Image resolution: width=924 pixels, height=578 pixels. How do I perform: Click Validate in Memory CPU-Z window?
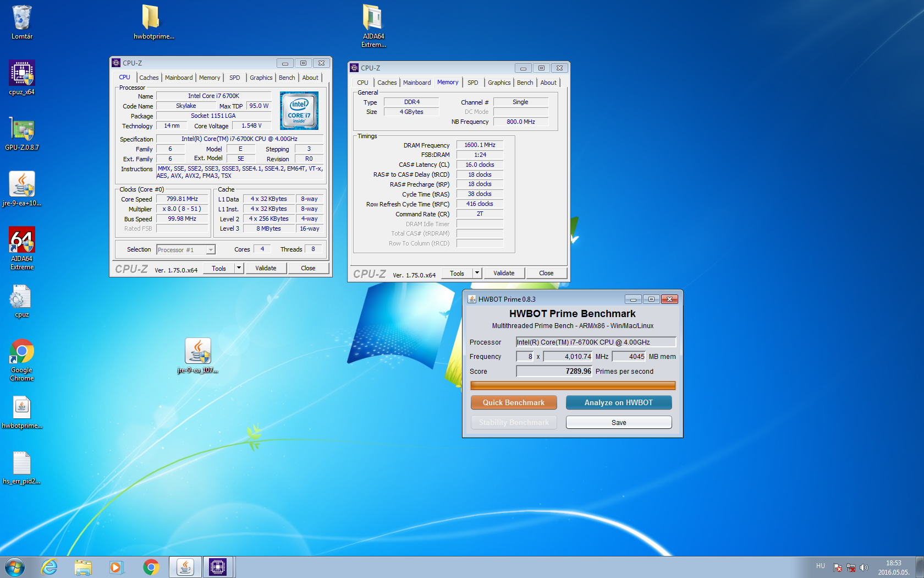[x=504, y=273]
